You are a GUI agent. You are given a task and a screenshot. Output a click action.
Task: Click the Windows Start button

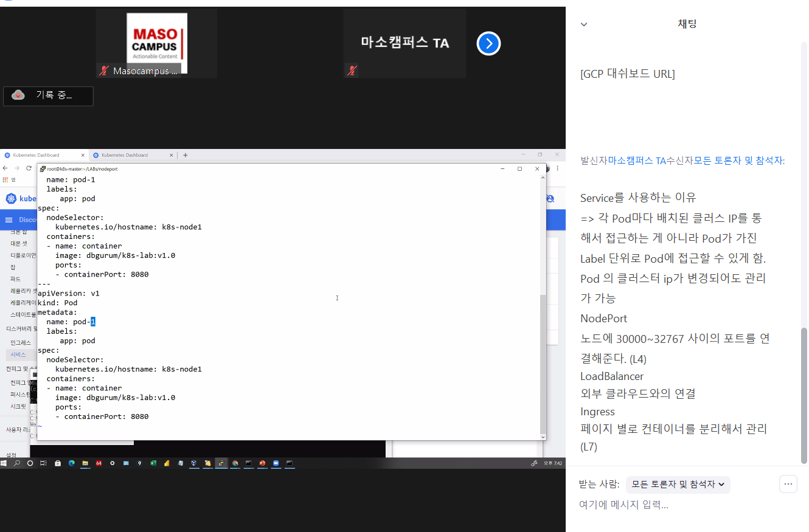[x=4, y=463]
